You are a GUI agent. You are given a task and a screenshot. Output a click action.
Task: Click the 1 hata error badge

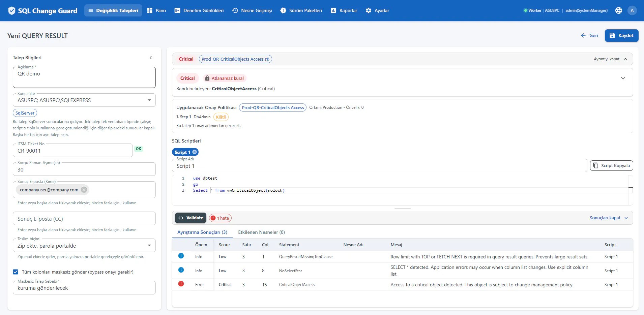coord(220,218)
